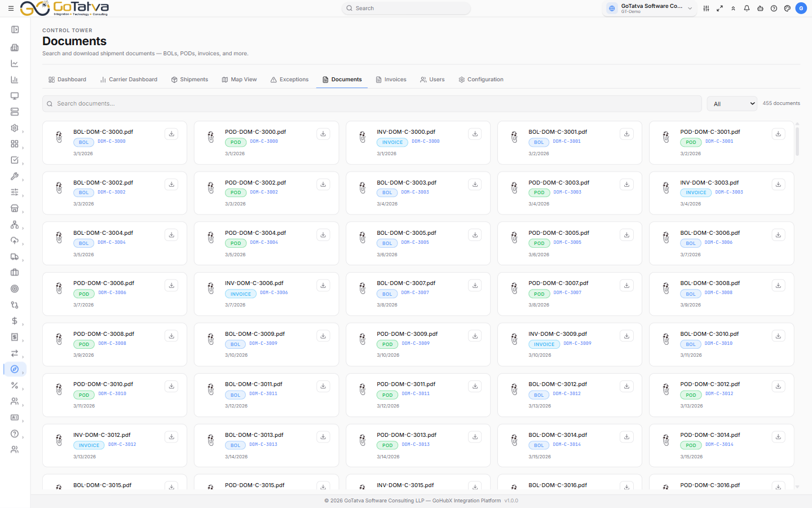The width and height of the screenshot is (812, 508).
Task: Click the global Search box in top bar
Action: (x=406, y=8)
